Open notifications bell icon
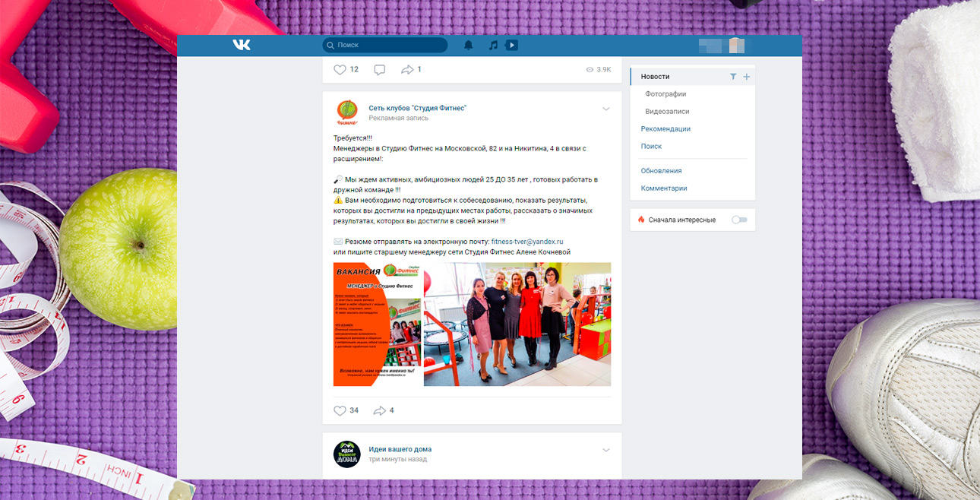This screenshot has height=500, width=980. (469, 46)
